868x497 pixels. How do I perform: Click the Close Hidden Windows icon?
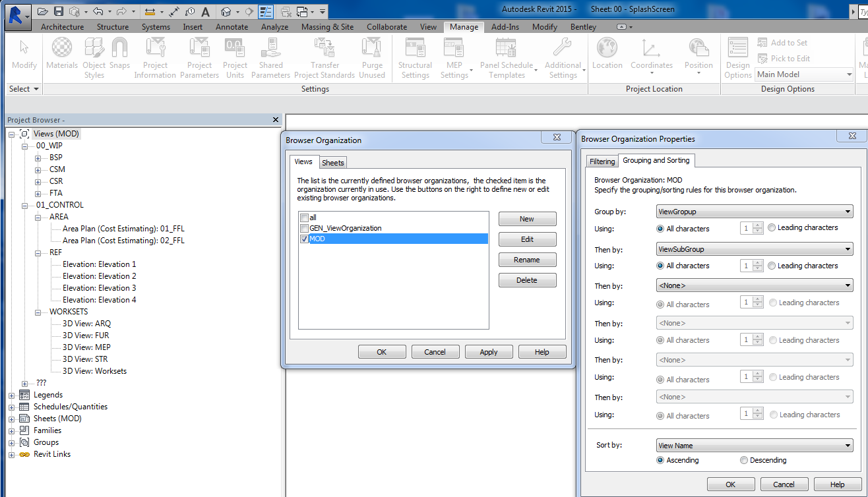pyautogui.click(x=286, y=12)
